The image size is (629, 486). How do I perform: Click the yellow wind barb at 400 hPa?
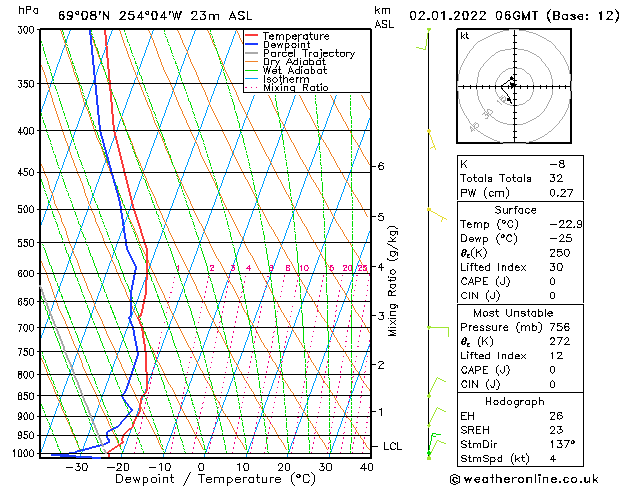(x=432, y=140)
